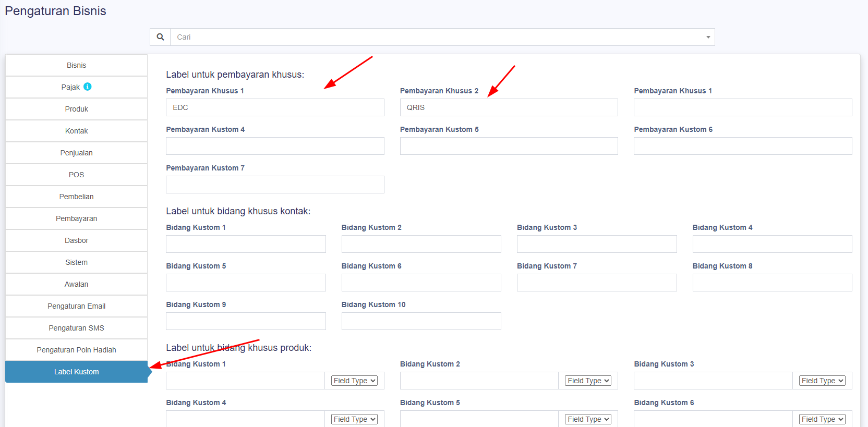Select the Pembelian tab
The height and width of the screenshot is (427, 868).
click(x=76, y=197)
